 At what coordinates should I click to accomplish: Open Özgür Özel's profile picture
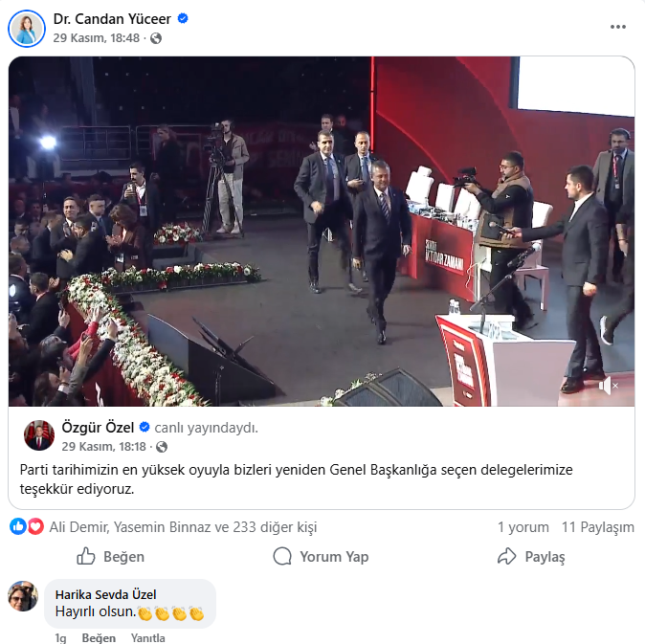click(39, 435)
